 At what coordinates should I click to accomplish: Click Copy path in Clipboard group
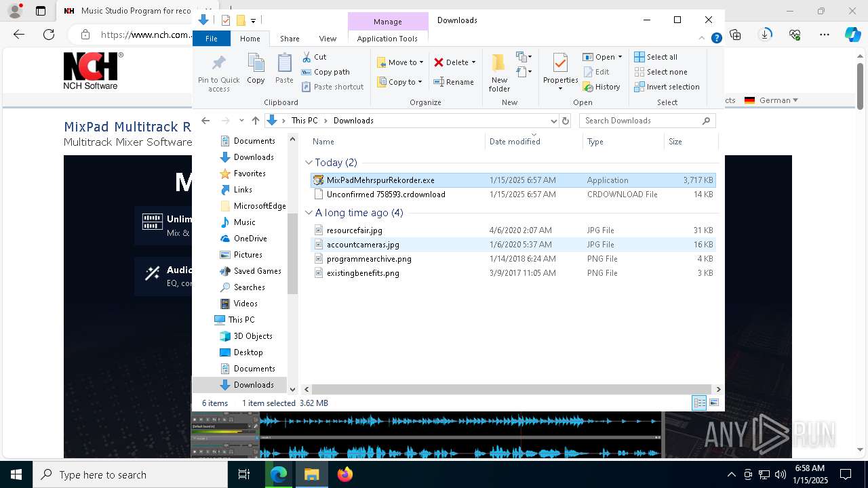(325, 72)
